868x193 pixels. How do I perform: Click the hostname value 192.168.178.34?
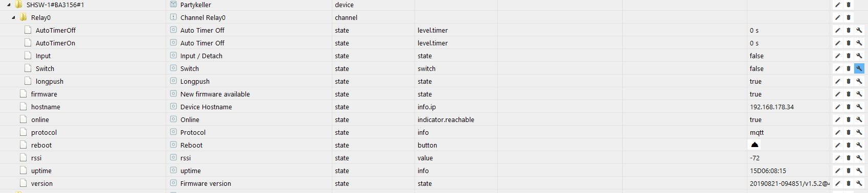pyautogui.click(x=771, y=107)
